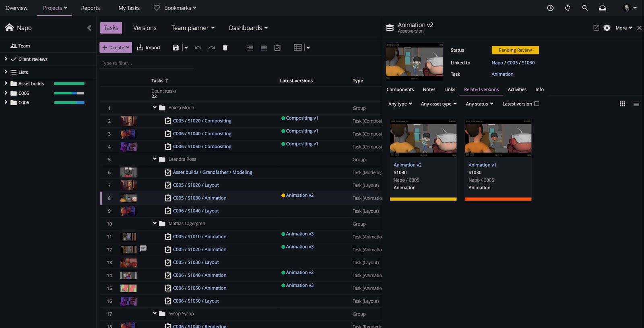
Task: Enable the Latest version checkbox
Action: point(537,104)
